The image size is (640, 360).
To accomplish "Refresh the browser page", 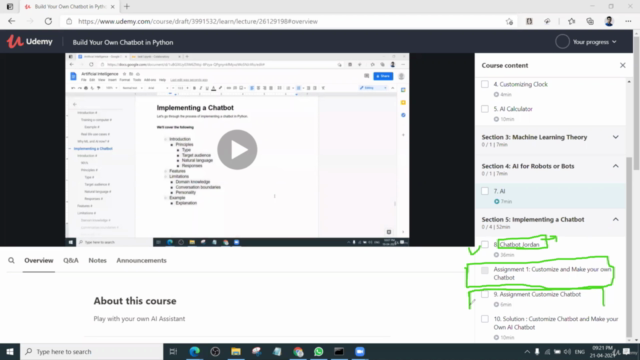I will click(48, 21).
